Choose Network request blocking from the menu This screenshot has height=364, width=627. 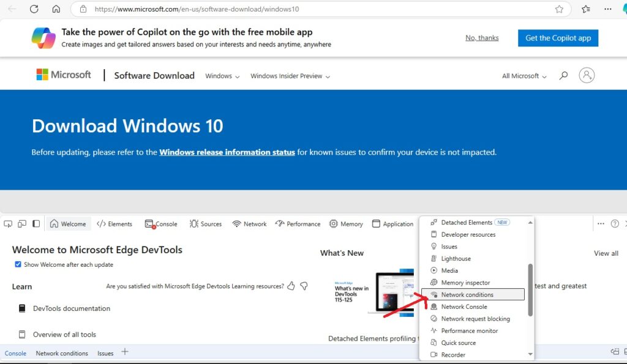tap(473, 319)
